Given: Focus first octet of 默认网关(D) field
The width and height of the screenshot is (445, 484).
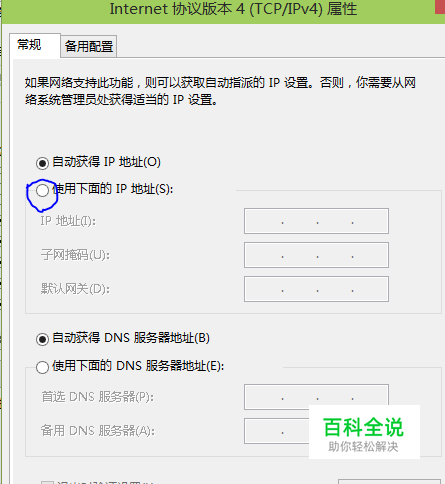Looking at the screenshot, I should pyautogui.click(x=263, y=289).
